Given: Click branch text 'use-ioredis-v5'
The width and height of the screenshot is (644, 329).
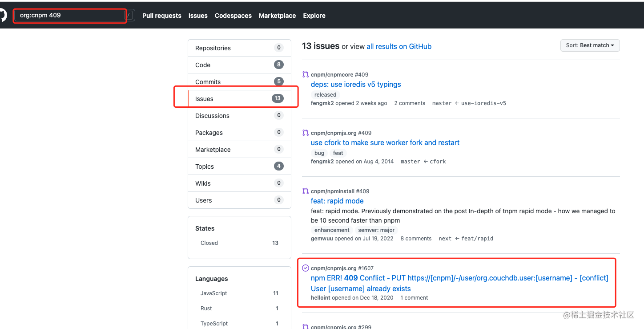Looking at the screenshot, I should point(483,103).
